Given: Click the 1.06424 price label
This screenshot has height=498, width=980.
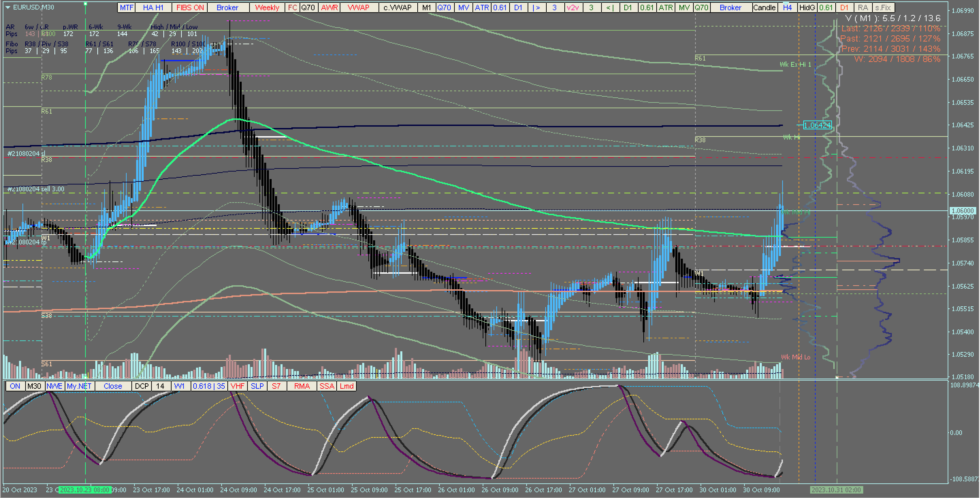Looking at the screenshot, I should (x=817, y=125).
